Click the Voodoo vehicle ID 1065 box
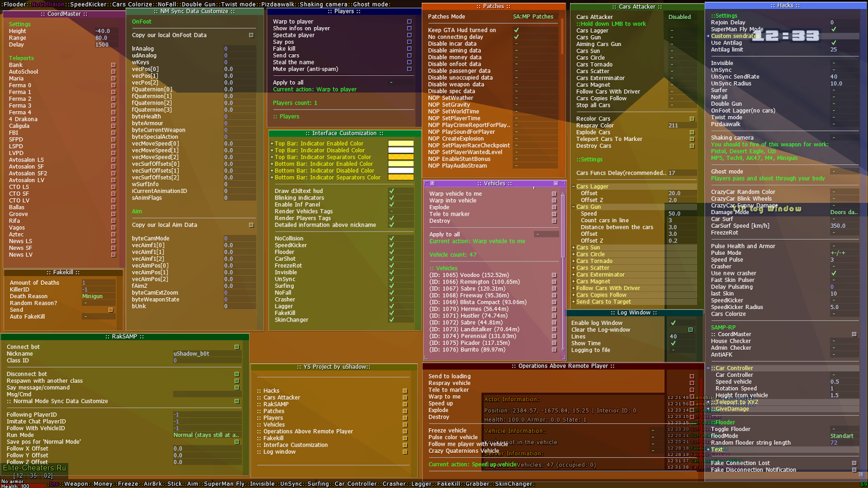Image resolution: width=868 pixels, height=488 pixels. 554,275
